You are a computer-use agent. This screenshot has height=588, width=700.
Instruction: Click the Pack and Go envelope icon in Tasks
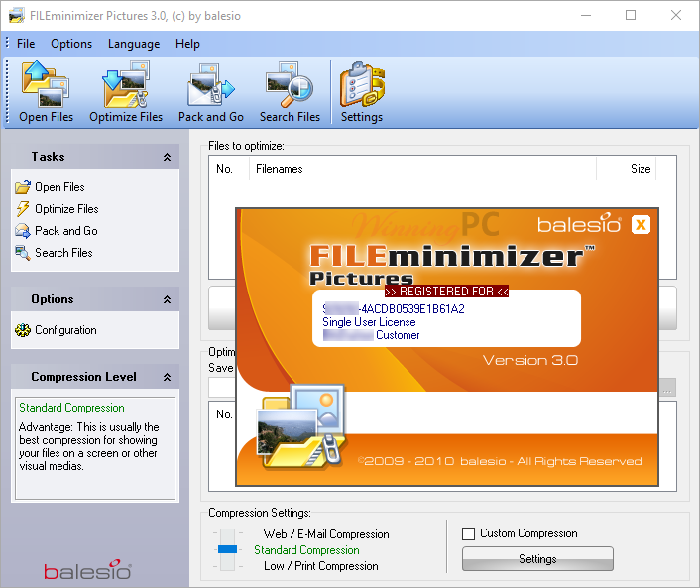click(x=23, y=231)
